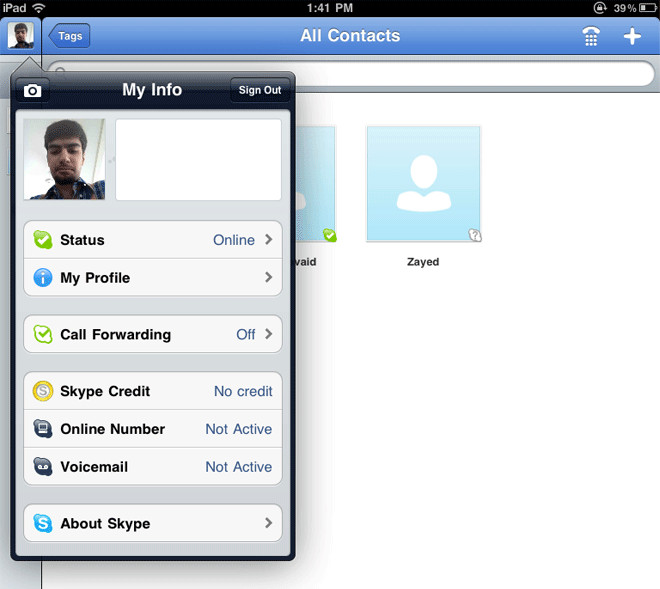
Task: Tap the rotation lock status icon
Action: [600, 8]
